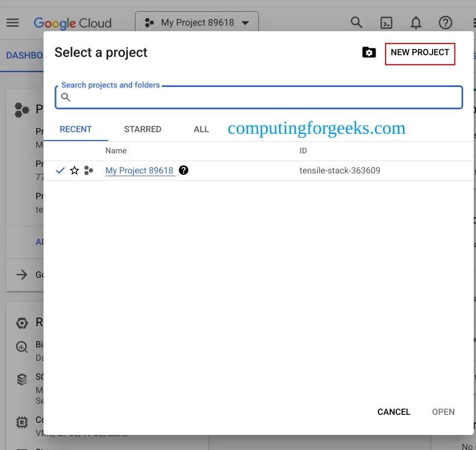The width and height of the screenshot is (476, 450).
Task: Open the hamburger navigation menu
Action: [x=12, y=23]
